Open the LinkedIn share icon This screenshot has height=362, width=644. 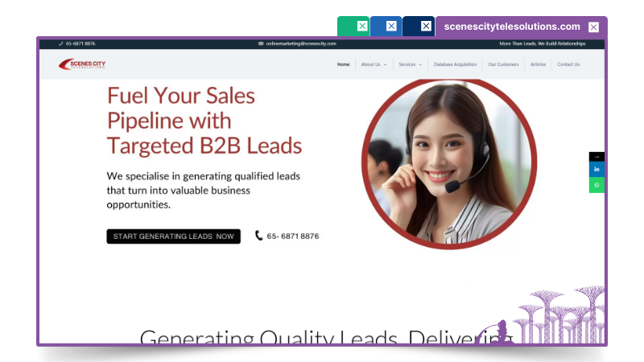click(x=597, y=169)
